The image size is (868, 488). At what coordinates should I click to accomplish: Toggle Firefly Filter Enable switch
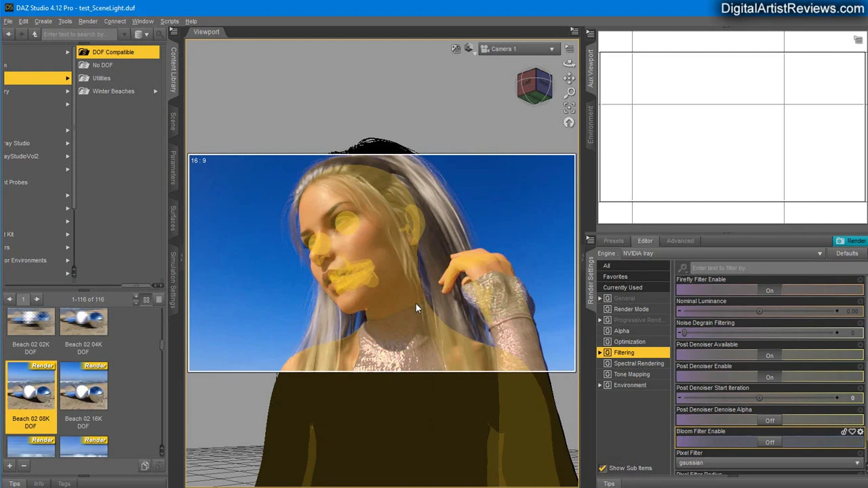770,290
